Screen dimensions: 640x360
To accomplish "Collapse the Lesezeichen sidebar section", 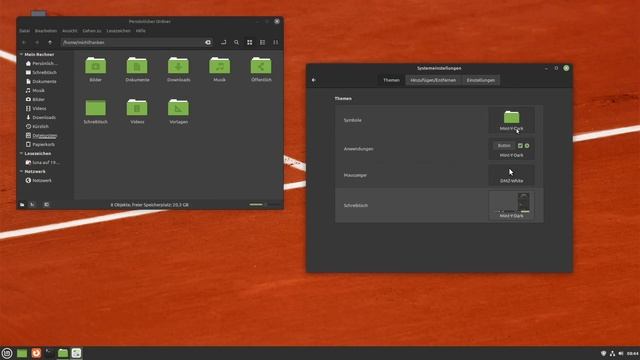I will (21, 153).
